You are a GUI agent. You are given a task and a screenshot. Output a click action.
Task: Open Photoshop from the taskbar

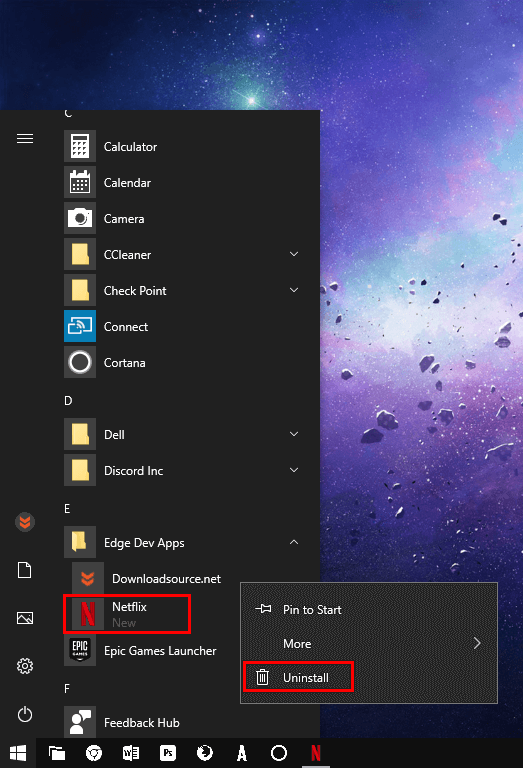(168, 753)
